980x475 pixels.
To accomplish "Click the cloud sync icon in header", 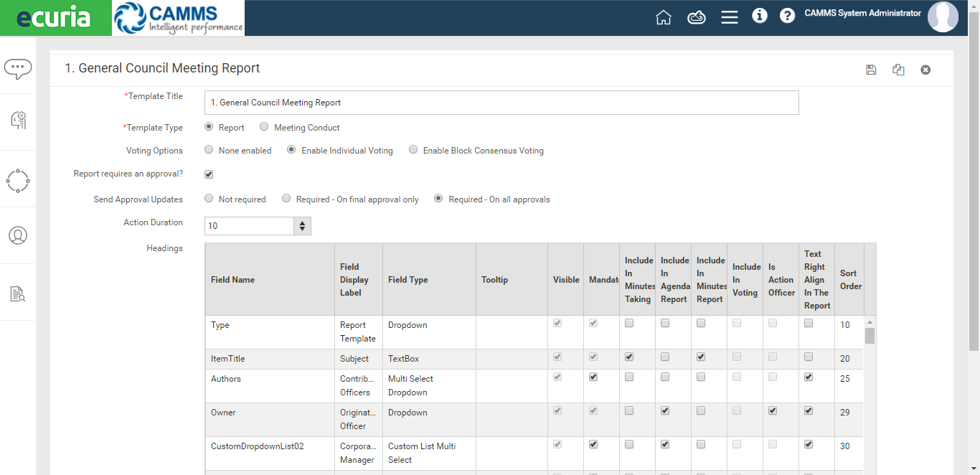I will tap(697, 17).
